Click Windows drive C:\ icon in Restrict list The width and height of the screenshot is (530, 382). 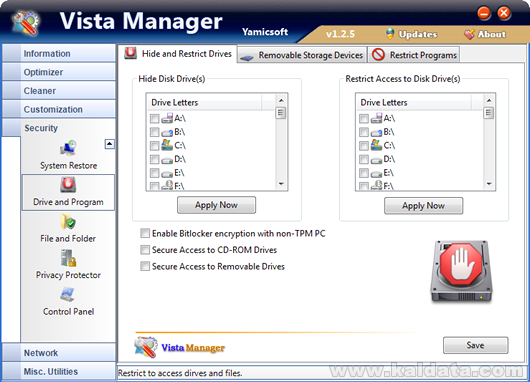(376, 145)
